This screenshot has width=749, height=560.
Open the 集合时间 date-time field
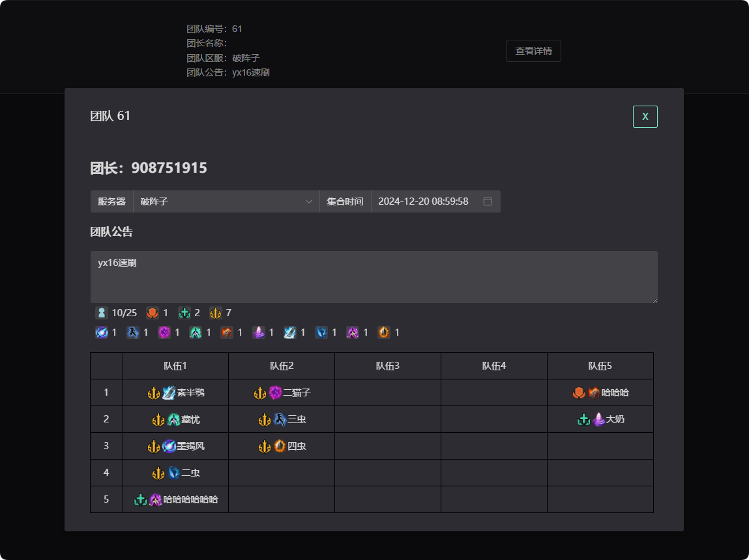pos(424,201)
